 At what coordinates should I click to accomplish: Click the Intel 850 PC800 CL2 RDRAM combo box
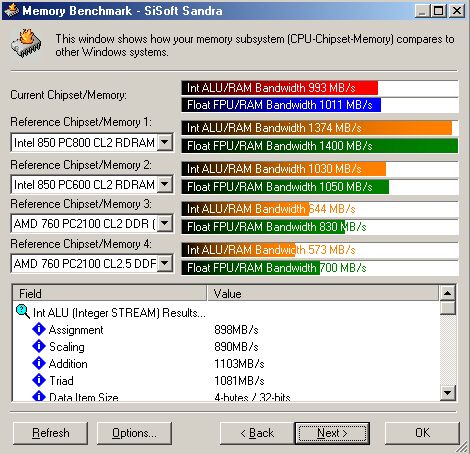click(x=92, y=142)
